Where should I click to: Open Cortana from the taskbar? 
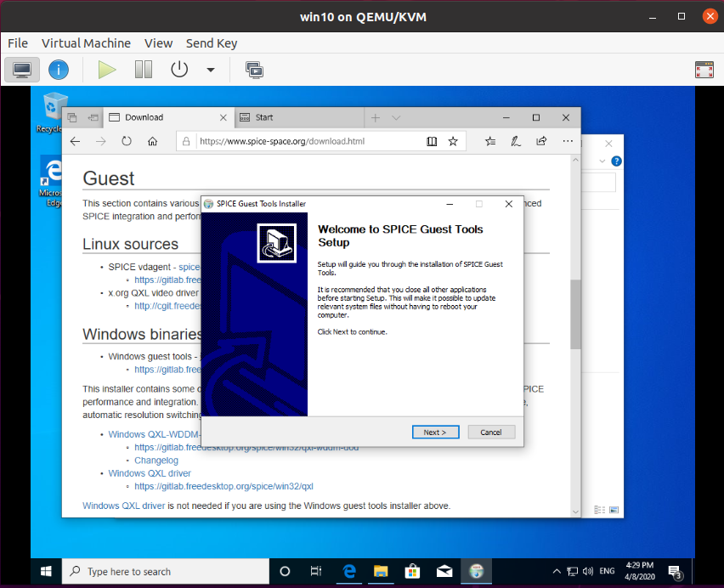coord(285,571)
